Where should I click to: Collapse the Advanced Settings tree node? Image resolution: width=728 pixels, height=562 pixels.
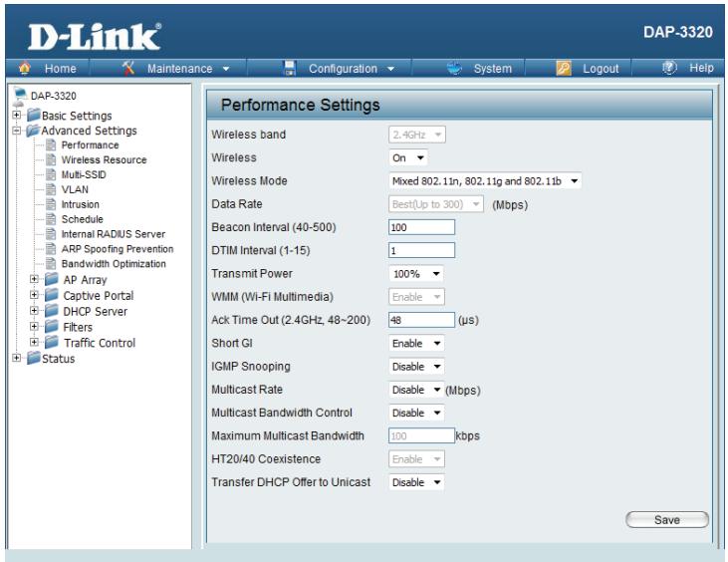17,131
